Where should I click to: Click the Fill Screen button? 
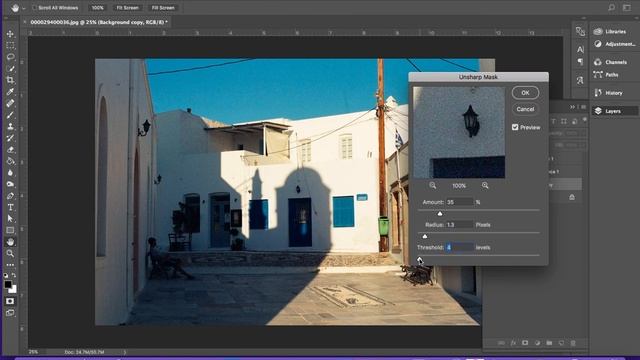coord(163,7)
